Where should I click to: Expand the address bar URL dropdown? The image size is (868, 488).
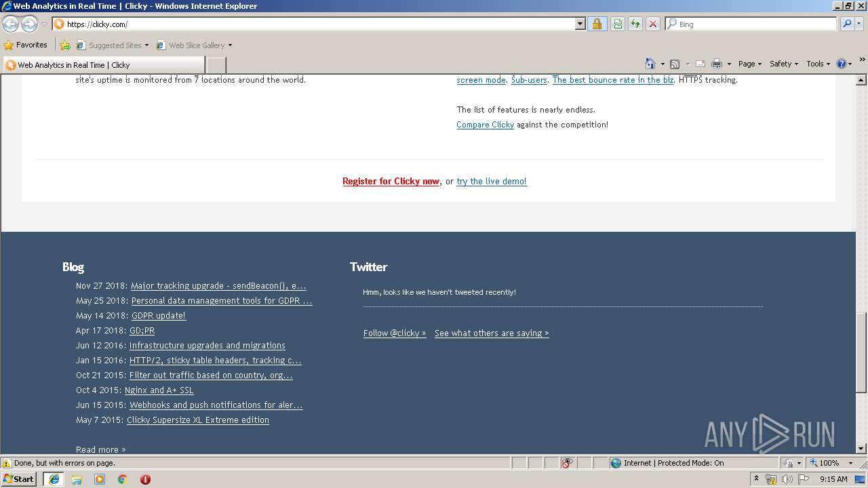580,24
